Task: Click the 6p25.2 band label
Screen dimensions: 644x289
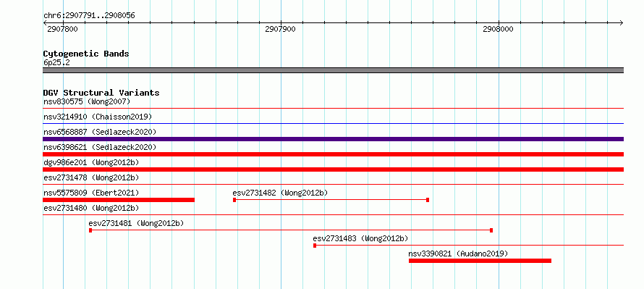Action: (56, 62)
